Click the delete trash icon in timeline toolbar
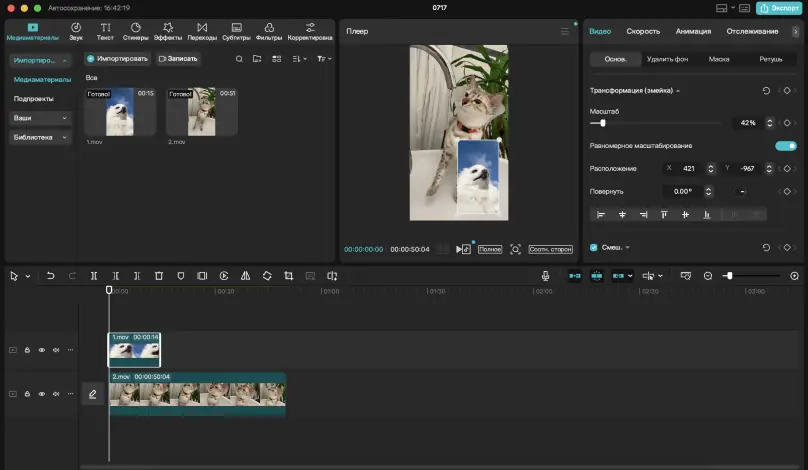Screen dimensions: 808x470 (159, 276)
